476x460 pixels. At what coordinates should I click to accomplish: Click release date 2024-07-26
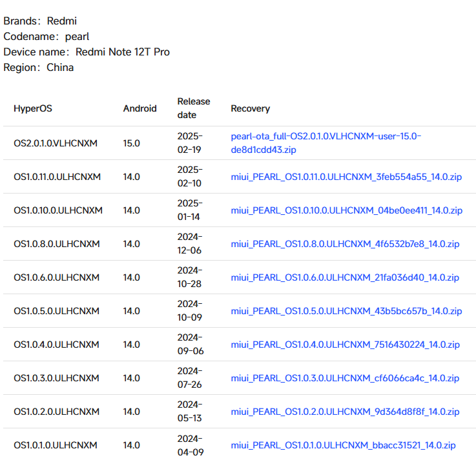(x=190, y=378)
